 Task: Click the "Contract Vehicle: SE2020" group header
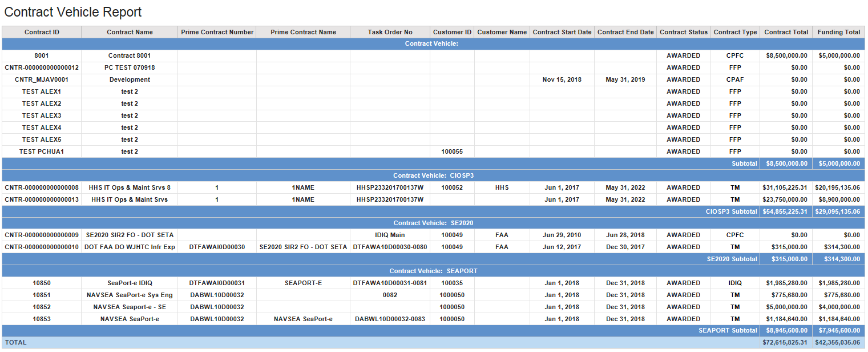pyautogui.click(x=433, y=223)
